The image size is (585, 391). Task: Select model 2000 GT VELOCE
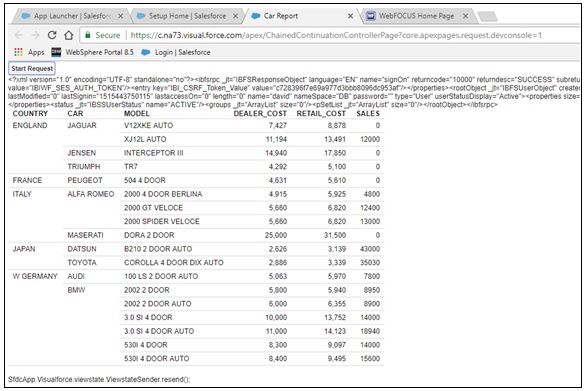[x=153, y=208]
